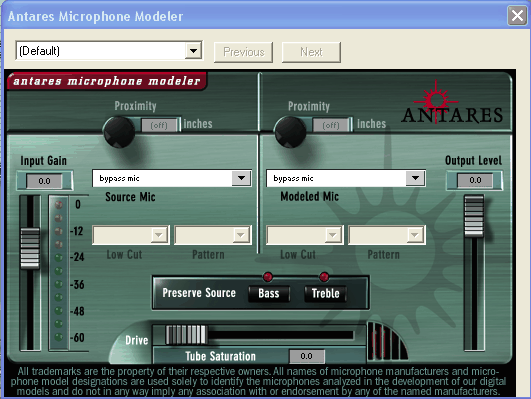Click the Tube Saturation 0.0 value field
Screen dimensions: 531x399
[306, 356]
